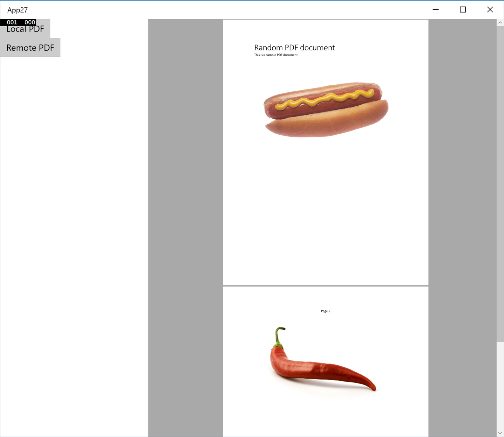Image resolution: width=504 pixels, height=437 pixels.
Task: Maximize the App27 window
Action: tap(463, 10)
